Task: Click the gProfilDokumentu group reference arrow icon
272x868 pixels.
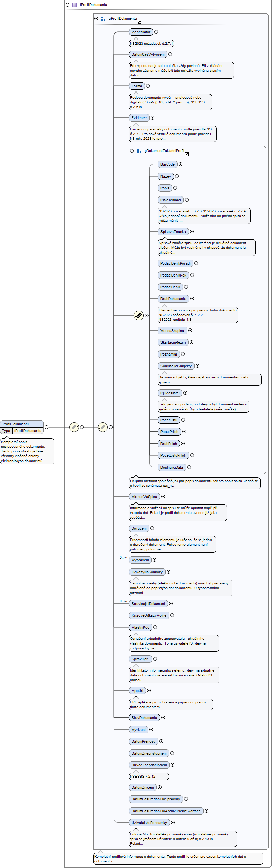Action: pos(139,22)
